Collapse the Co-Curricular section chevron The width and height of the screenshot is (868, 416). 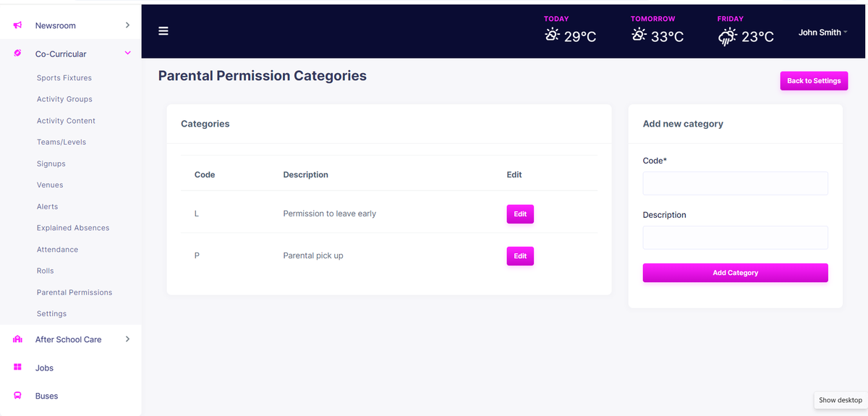coord(127,54)
